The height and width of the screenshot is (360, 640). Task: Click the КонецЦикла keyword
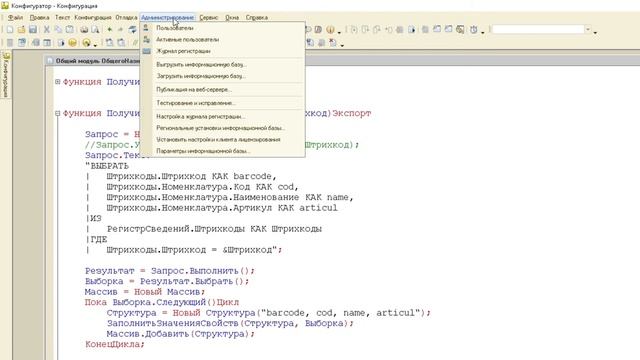(115, 344)
